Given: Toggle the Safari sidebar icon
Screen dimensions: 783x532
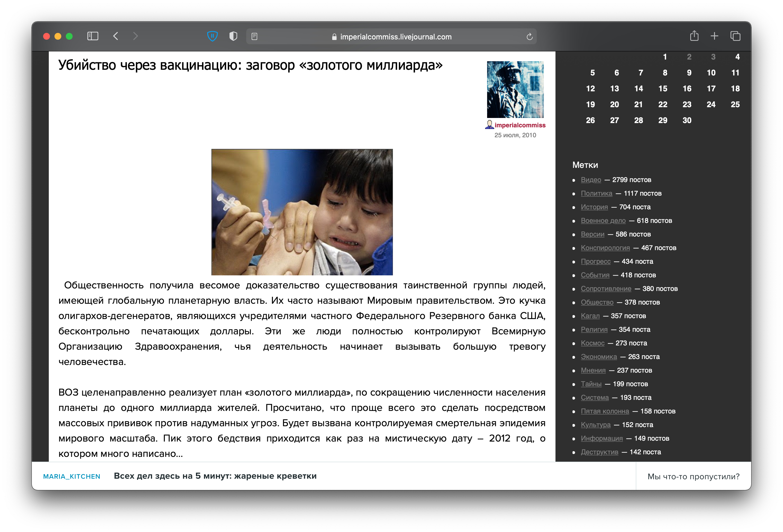Looking at the screenshot, I should point(93,36).
